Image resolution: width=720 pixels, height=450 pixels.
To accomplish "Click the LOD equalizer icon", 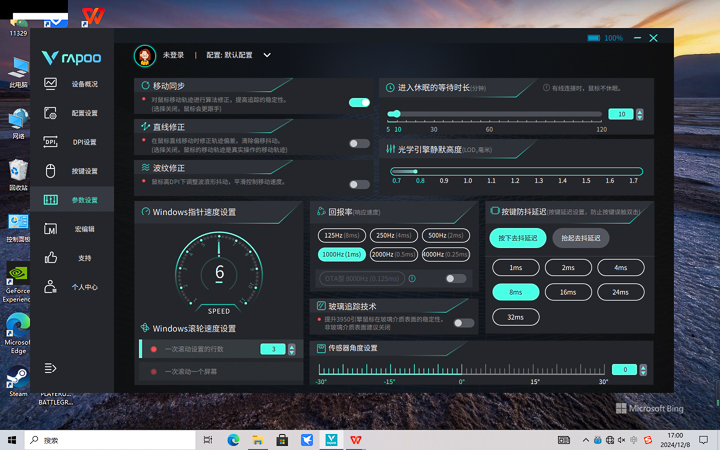I will click(x=390, y=149).
